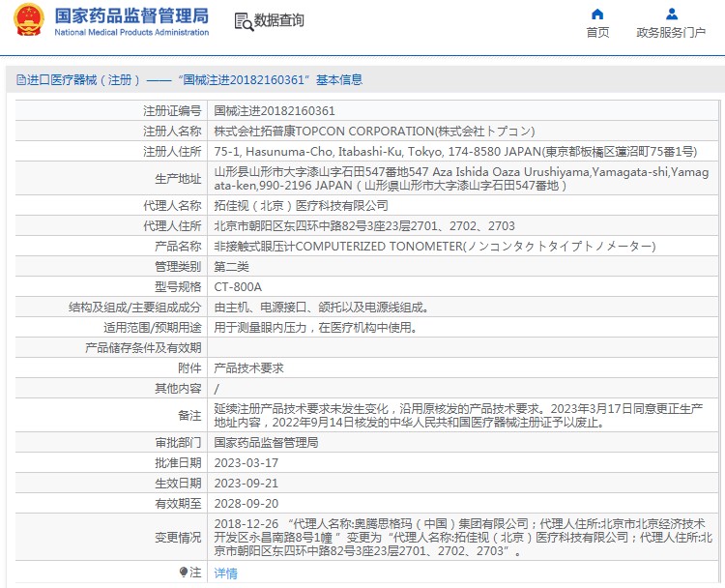Click the 国家药品监督管理局 site title

[x=131, y=15]
